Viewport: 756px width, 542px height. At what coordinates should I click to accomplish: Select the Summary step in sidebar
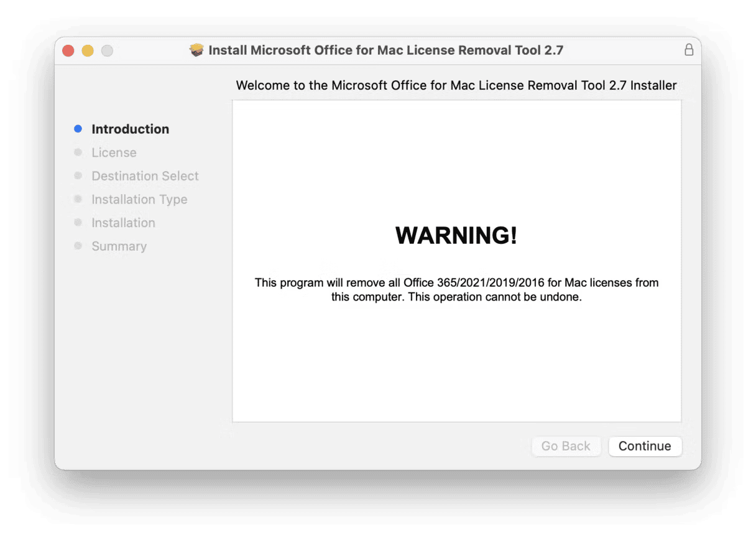pos(119,246)
